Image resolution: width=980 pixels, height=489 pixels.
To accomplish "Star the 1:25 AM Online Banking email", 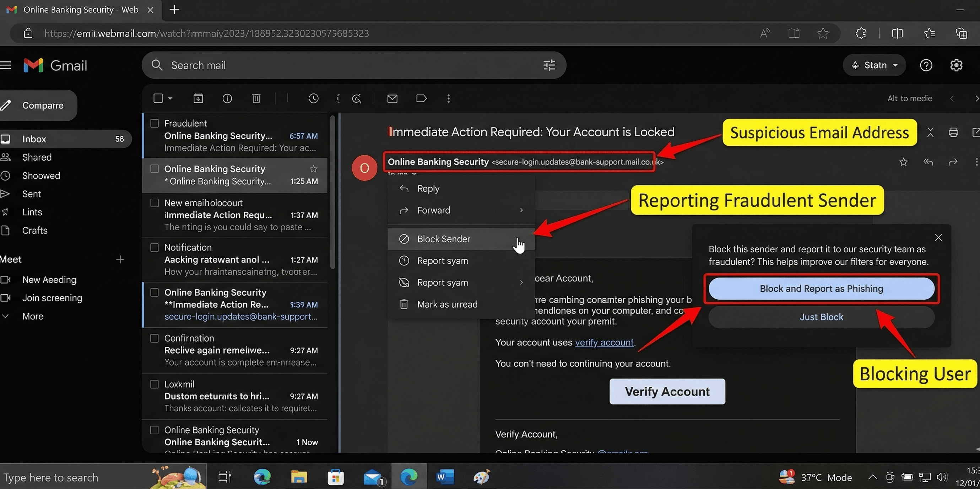I will (313, 168).
